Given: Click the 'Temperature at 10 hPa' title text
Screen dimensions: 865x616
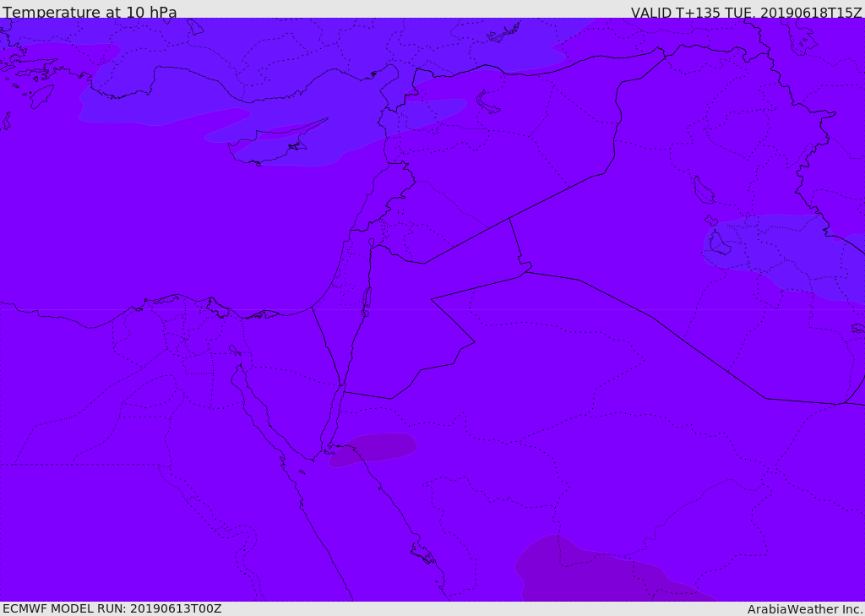Looking at the screenshot, I should pyautogui.click(x=90, y=12).
